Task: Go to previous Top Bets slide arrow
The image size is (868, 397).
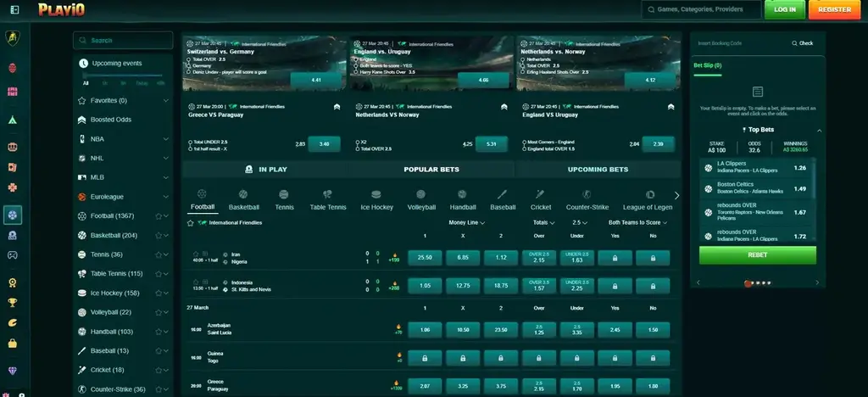Action: pyautogui.click(x=698, y=283)
